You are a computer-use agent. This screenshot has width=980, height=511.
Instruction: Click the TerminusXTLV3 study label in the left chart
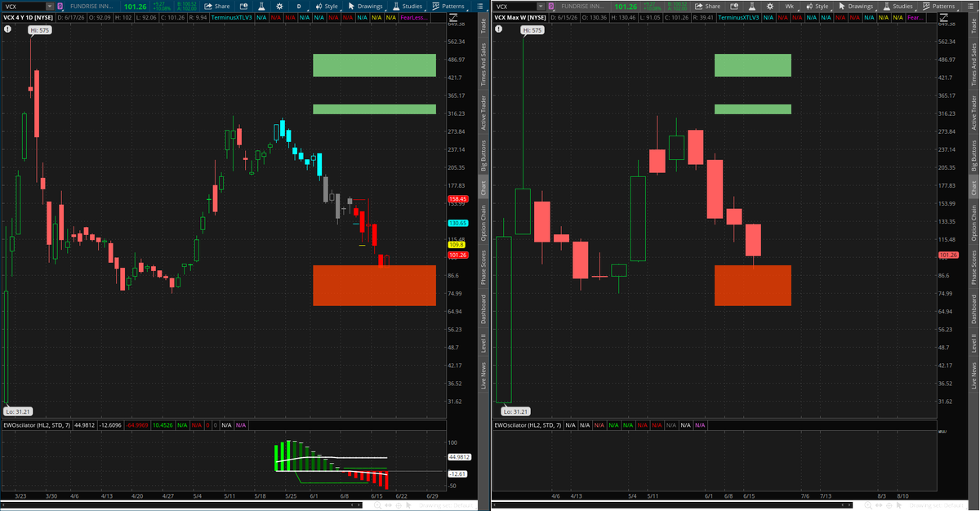(x=231, y=17)
